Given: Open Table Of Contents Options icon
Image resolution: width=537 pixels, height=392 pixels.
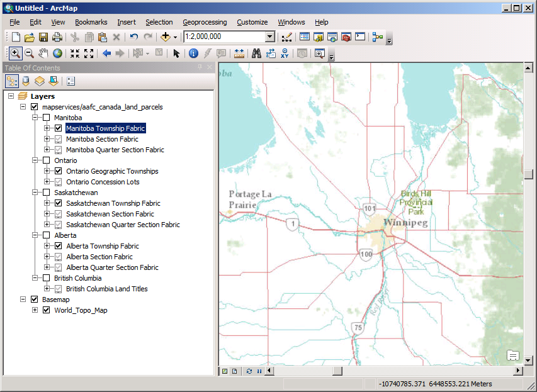Looking at the screenshot, I should coord(71,81).
